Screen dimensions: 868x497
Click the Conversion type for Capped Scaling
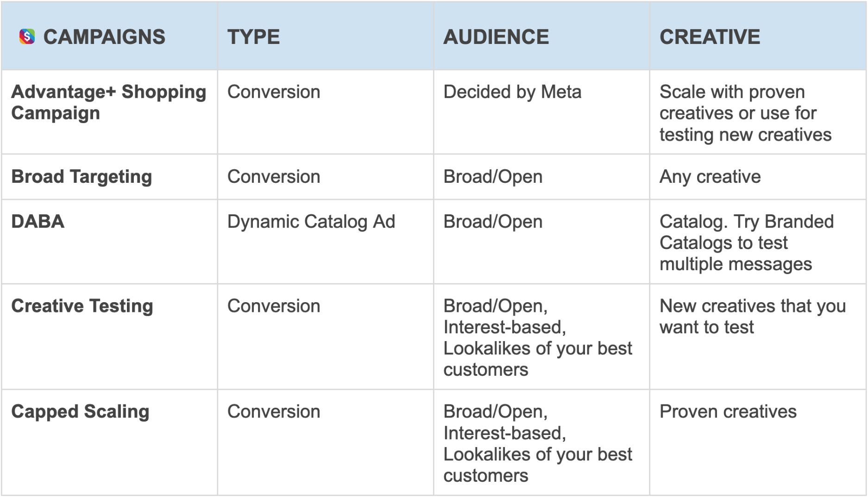click(x=274, y=412)
